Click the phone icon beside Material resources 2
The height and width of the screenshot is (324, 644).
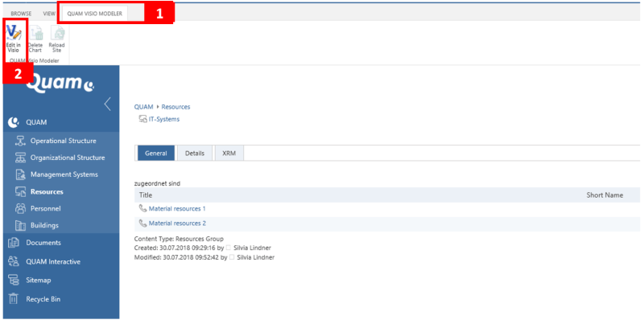click(142, 224)
